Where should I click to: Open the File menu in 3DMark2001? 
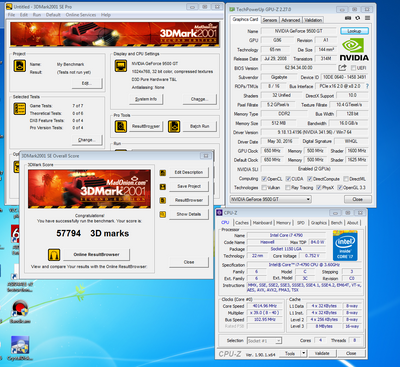(x=11, y=15)
